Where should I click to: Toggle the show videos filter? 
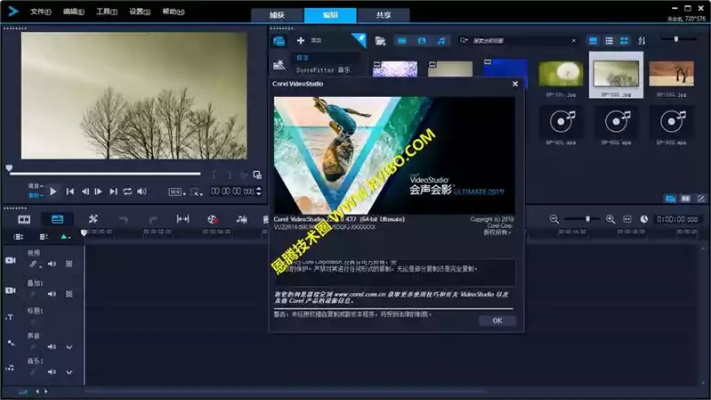(x=402, y=41)
